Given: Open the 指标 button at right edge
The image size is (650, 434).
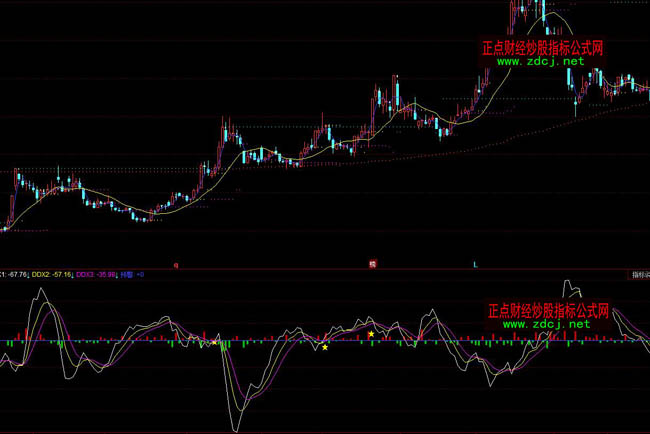Looking at the screenshot, I should 639,273.
